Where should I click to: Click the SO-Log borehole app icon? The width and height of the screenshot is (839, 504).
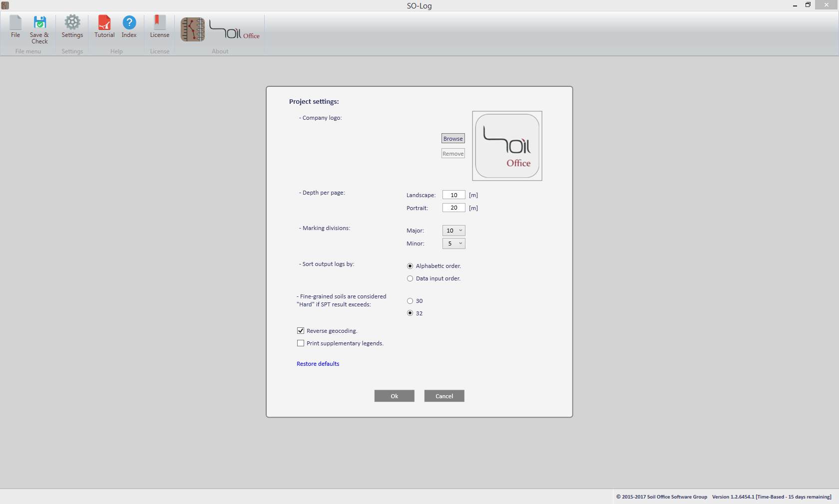click(193, 29)
